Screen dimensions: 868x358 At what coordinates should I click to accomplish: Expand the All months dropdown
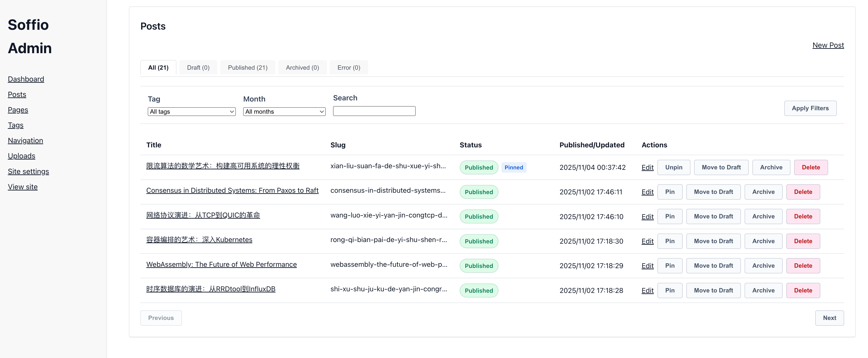pos(284,111)
